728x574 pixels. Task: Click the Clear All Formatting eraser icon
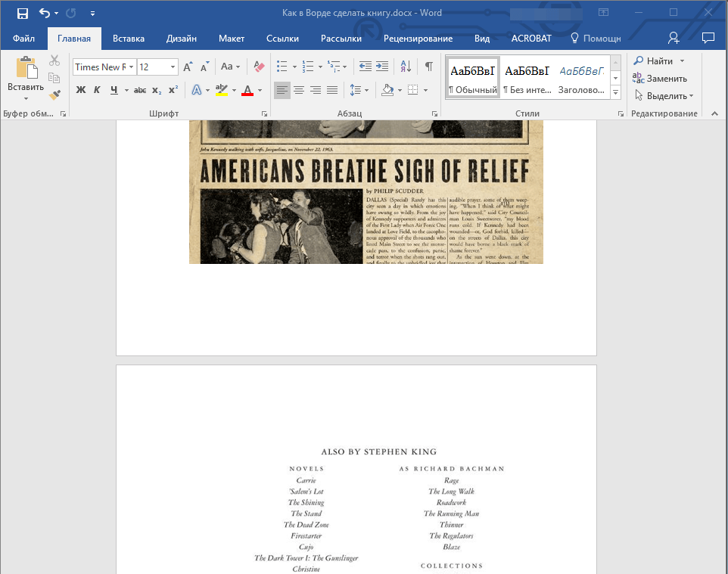[x=260, y=67]
